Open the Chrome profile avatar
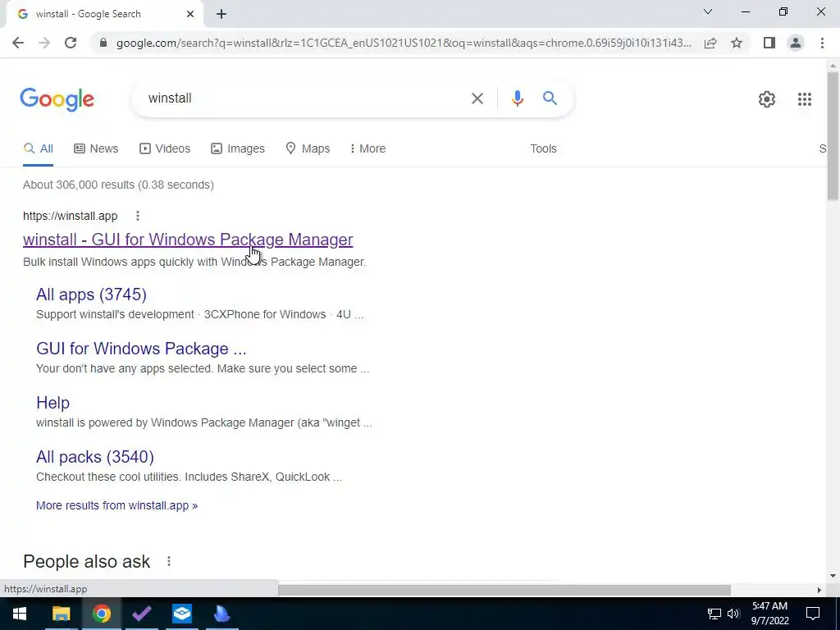This screenshot has width=840, height=630. [796, 43]
